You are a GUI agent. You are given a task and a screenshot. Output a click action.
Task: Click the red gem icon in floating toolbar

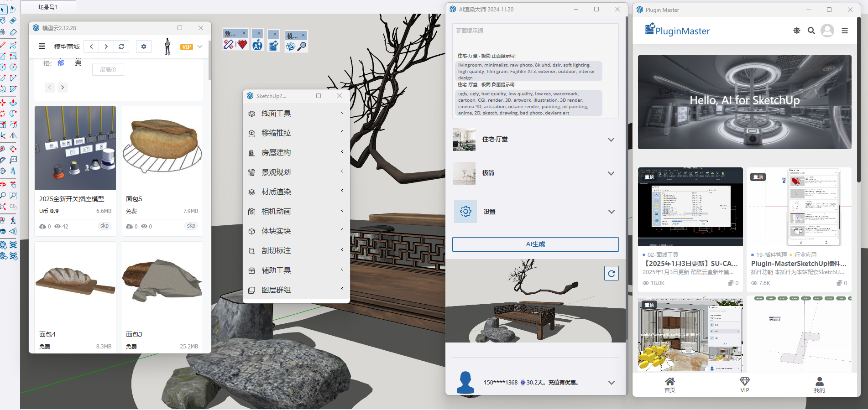point(242,45)
